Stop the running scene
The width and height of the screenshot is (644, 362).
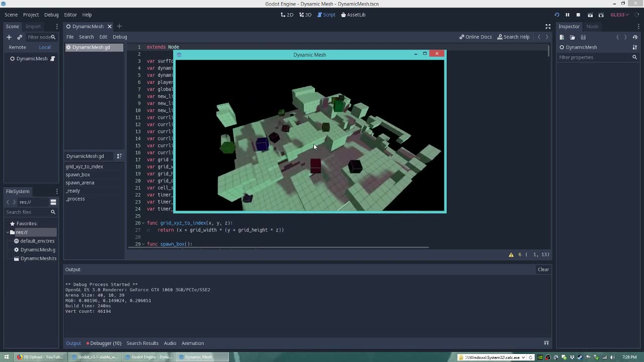[x=578, y=15]
